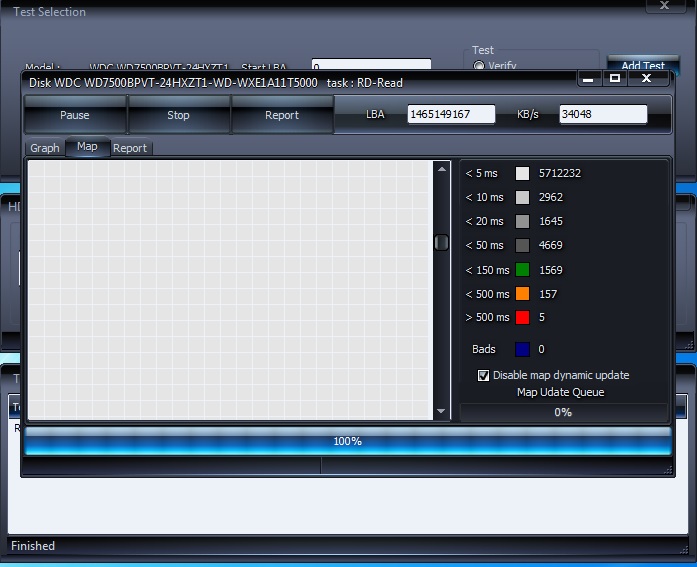Click the red > 500 ms swatch
Screen dimensions: 697x567
click(522, 317)
